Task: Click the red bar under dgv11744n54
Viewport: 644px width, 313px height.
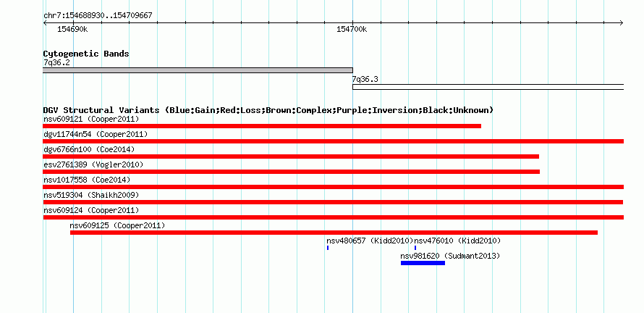Action: [333, 141]
